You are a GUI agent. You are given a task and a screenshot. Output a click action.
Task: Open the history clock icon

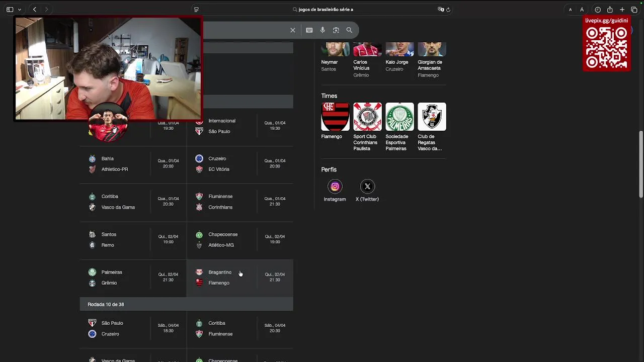598,10
